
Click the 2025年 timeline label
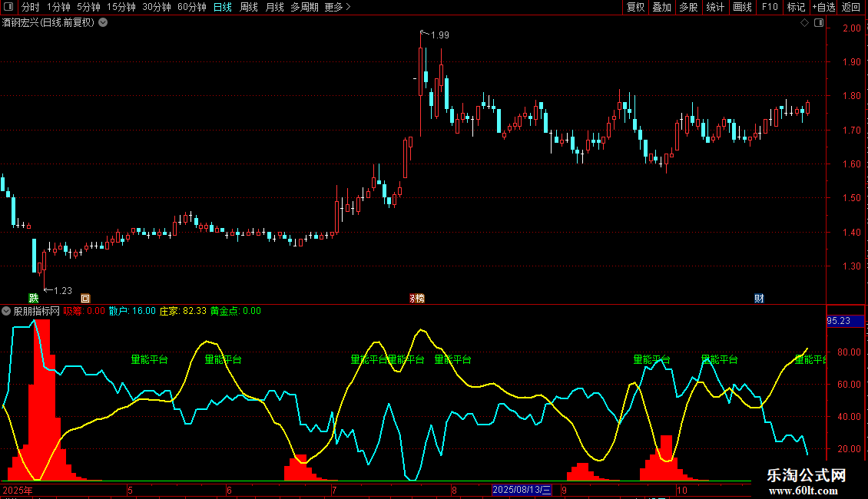18,490
